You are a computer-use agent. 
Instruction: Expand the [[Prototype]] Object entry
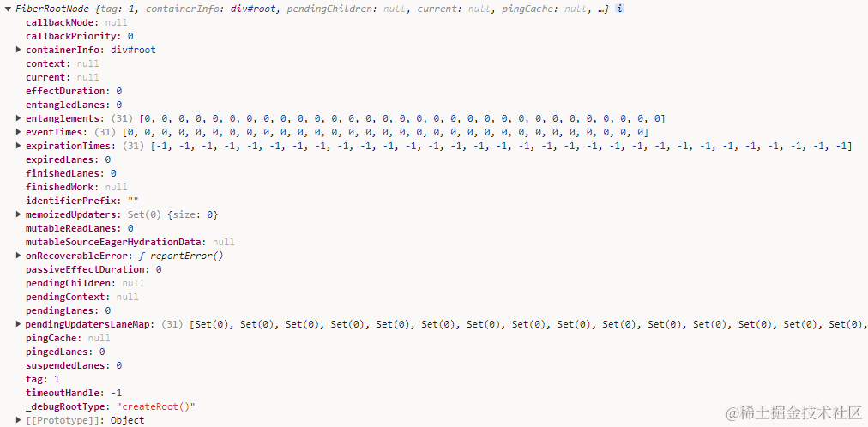pos(19,420)
